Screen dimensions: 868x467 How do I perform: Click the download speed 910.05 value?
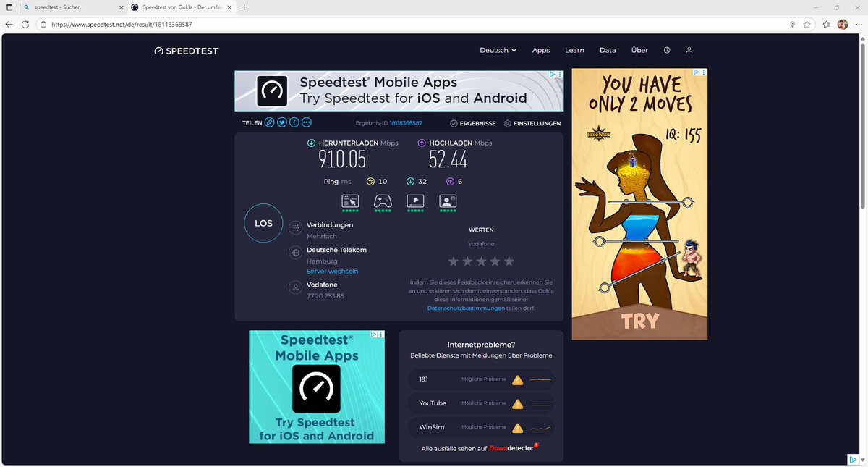[342, 159]
